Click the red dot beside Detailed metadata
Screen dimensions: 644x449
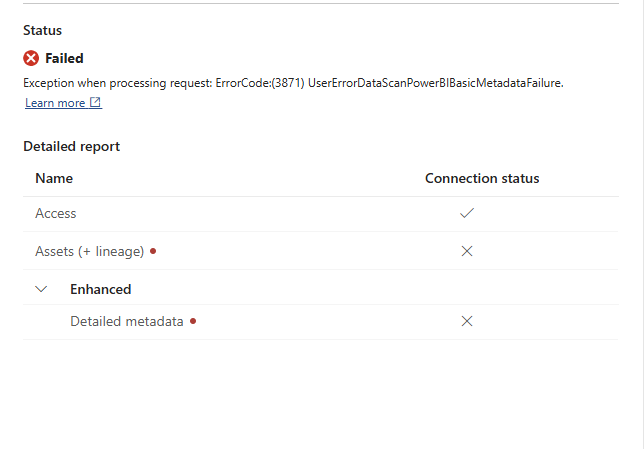click(192, 321)
